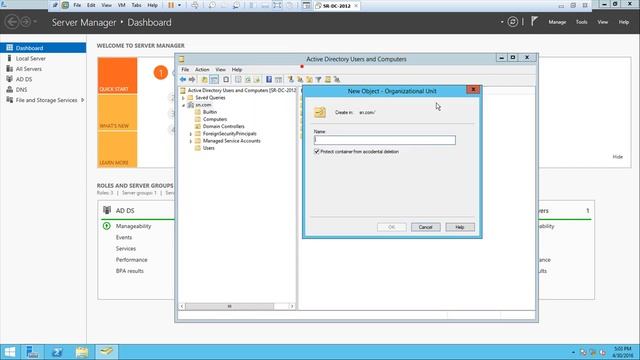
Task: Click the Add to group icon in toolbar
Action: [x=337, y=80]
